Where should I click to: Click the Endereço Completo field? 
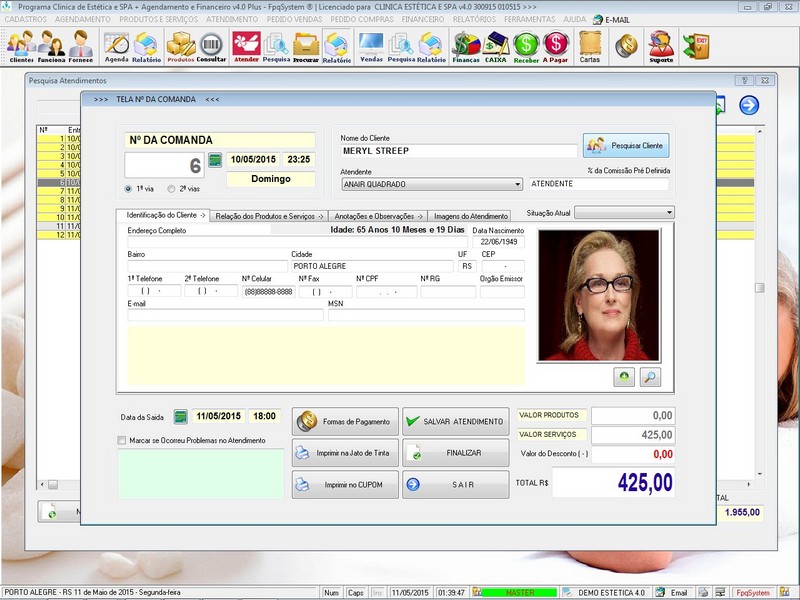point(297,242)
